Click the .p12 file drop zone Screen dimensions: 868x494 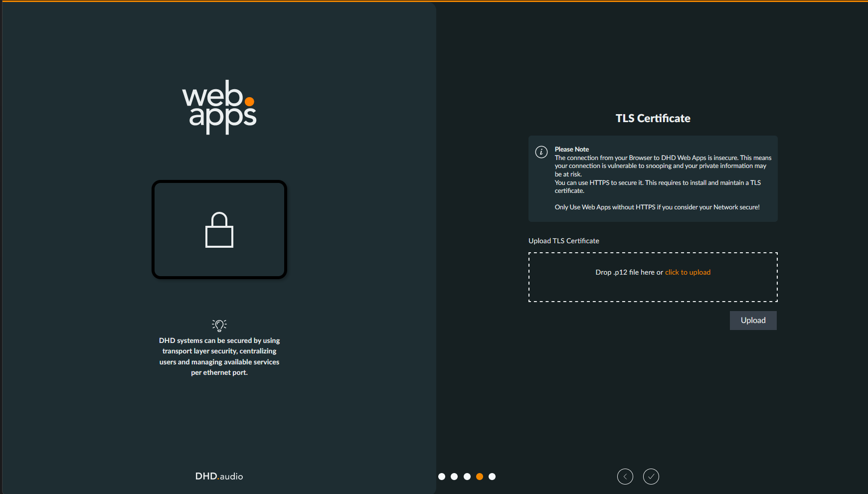pos(653,277)
